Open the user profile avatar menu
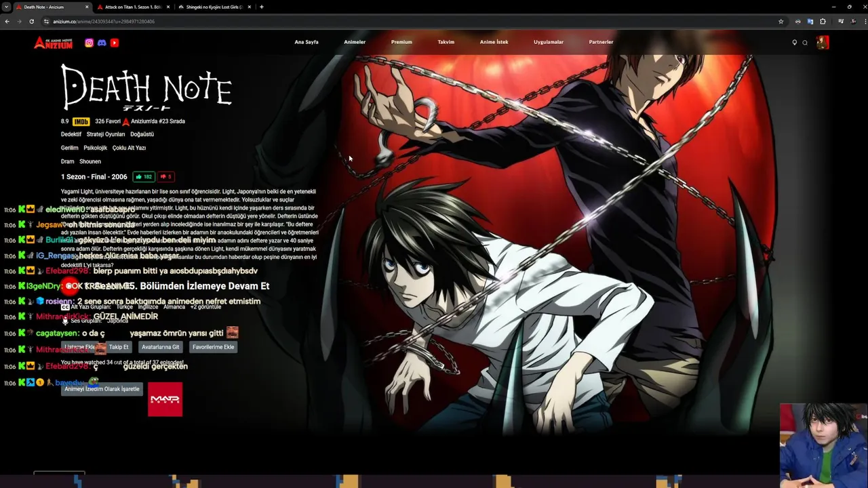Screen dimensions: 868x488 pyautogui.click(x=823, y=42)
